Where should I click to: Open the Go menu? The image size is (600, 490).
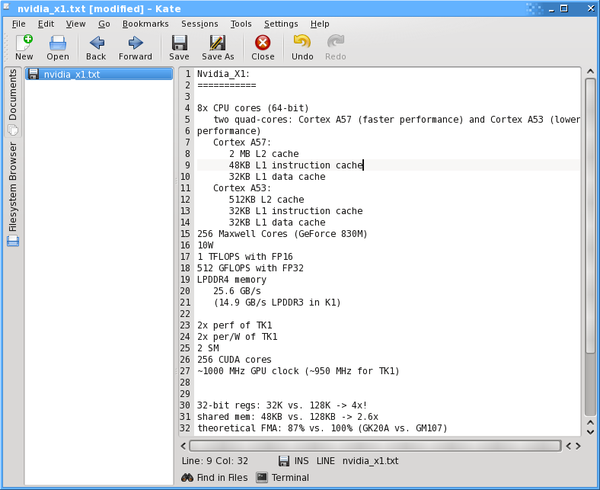[x=104, y=24]
